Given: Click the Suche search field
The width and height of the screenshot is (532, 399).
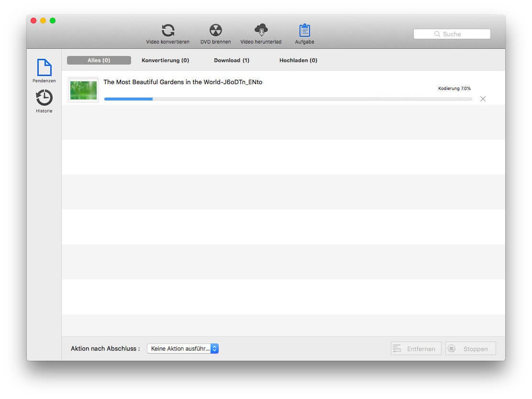Looking at the screenshot, I should point(452,34).
